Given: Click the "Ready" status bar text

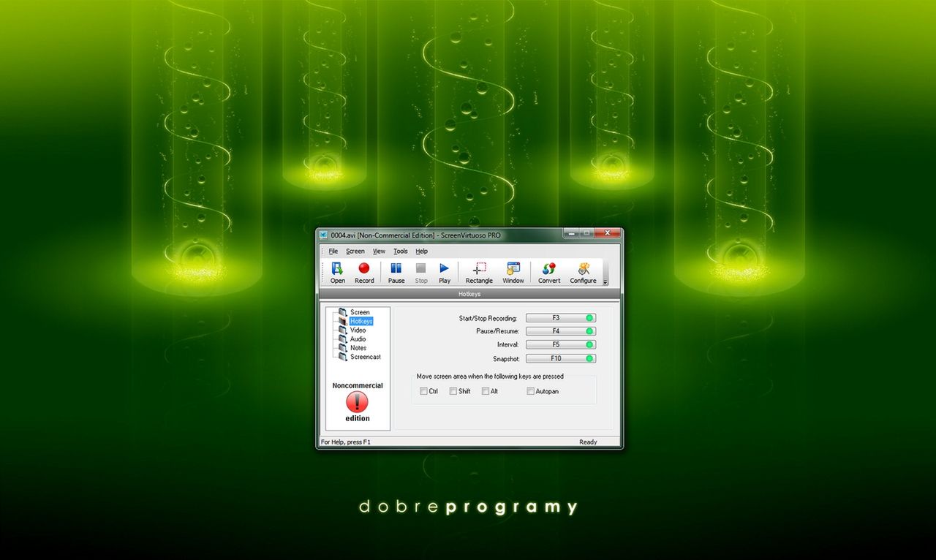Looking at the screenshot, I should (x=588, y=442).
